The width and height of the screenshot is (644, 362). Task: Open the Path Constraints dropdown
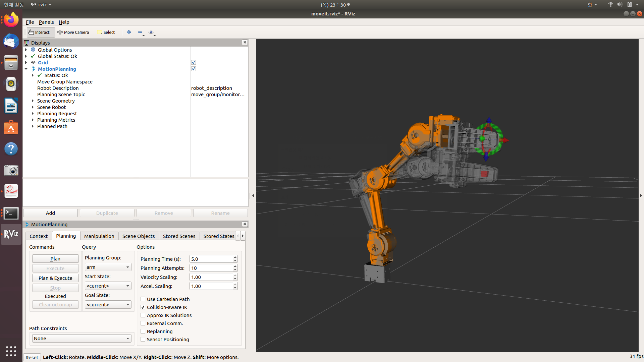(82, 339)
